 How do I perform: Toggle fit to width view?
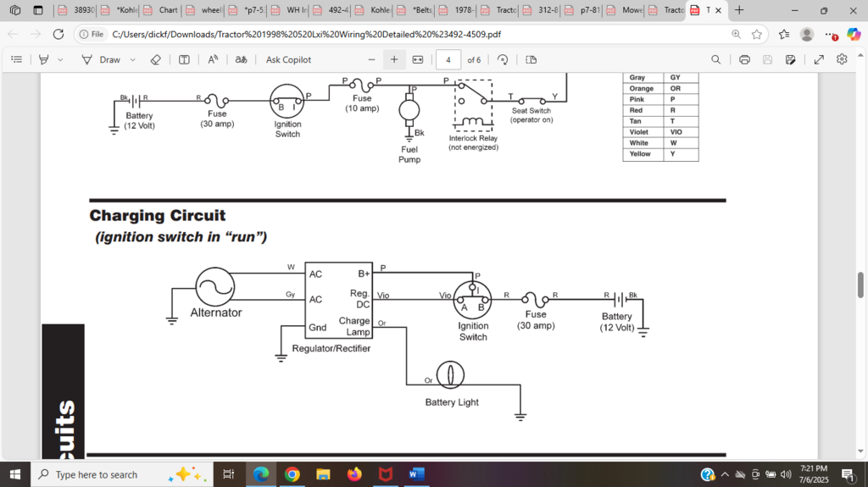417,59
